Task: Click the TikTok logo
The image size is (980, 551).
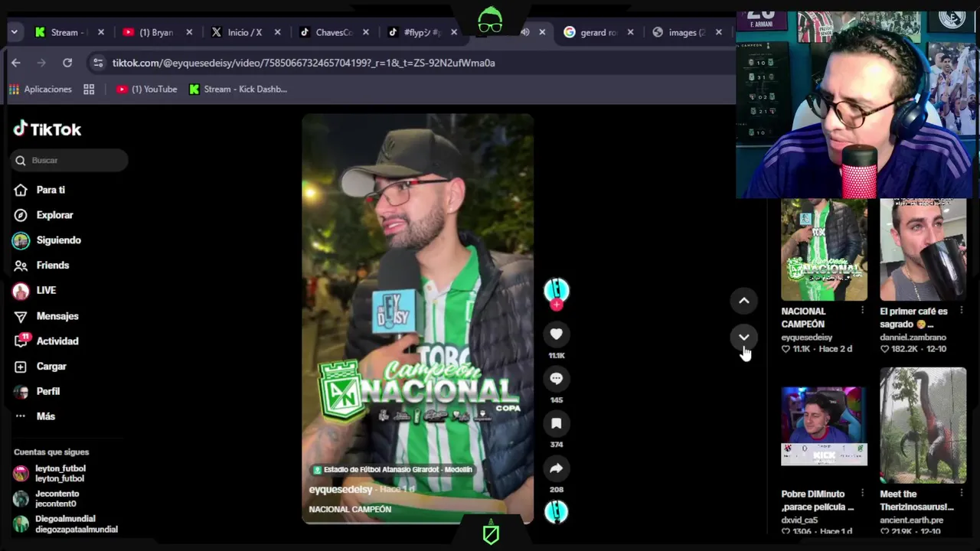Action: tap(47, 129)
